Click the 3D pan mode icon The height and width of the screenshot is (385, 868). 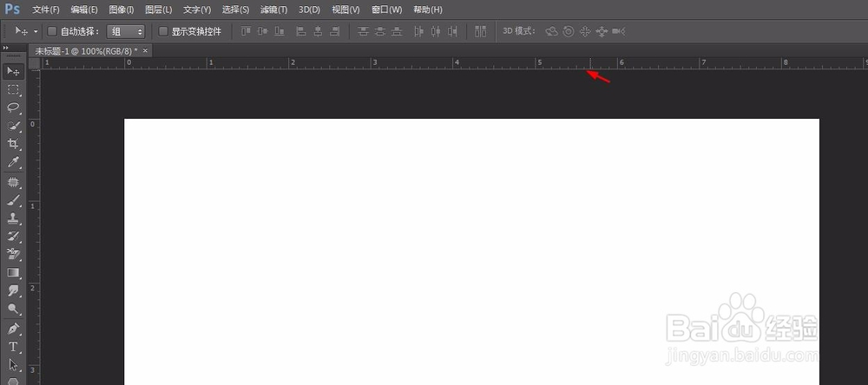coord(584,31)
